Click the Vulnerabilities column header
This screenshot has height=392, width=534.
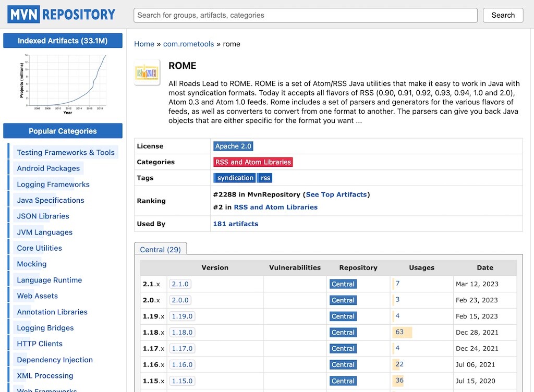click(x=295, y=267)
